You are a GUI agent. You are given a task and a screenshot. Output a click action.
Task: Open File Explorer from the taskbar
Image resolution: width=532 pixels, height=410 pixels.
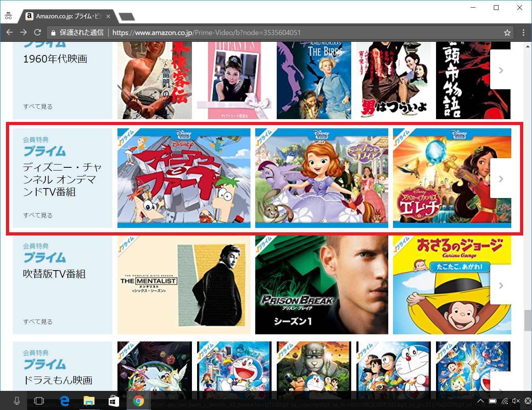[x=89, y=401]
